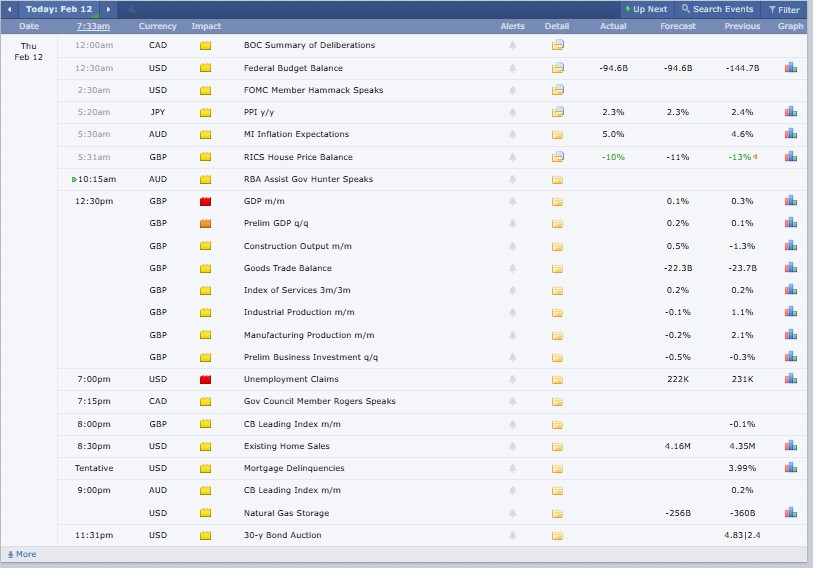Go to next day arrow
The height and width of the screenshot is (568, 813).
coord(108,9)
